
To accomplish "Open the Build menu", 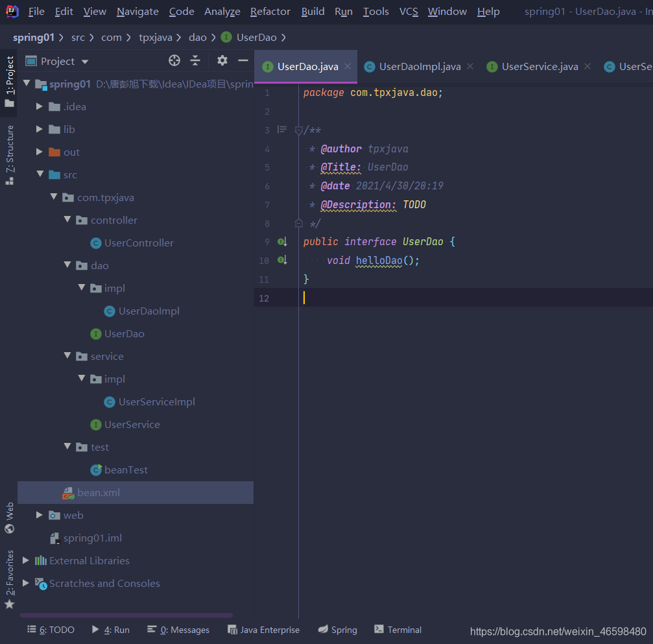I will click(313, 12).
